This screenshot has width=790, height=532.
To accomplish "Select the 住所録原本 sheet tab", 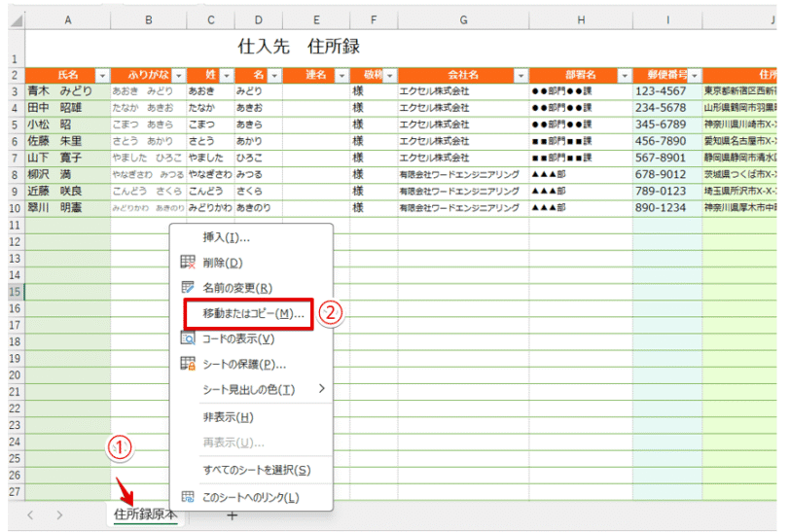I will [x=145, y=514].
